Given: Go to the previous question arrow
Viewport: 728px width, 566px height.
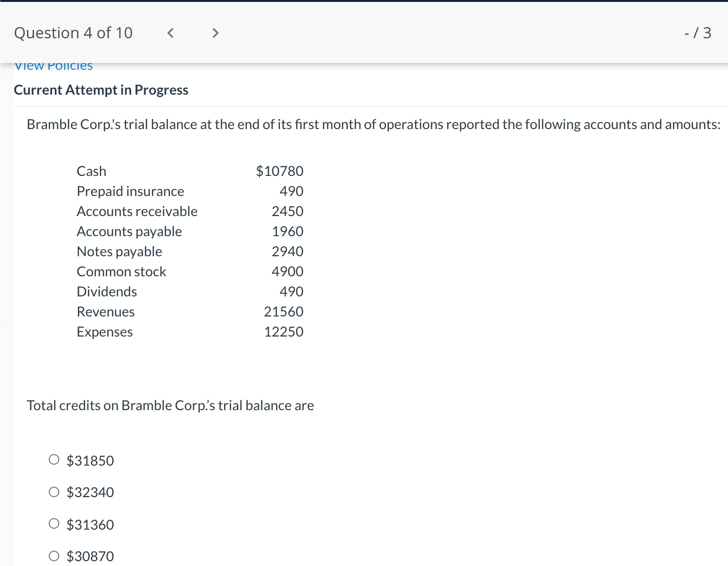Looking at the screenshot, I should point(170,33).
